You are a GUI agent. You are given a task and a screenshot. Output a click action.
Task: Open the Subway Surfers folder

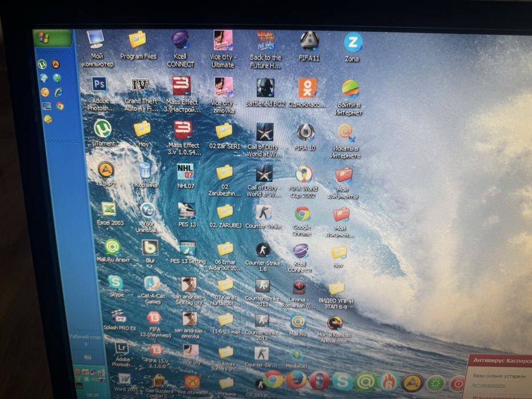(226, 359)
